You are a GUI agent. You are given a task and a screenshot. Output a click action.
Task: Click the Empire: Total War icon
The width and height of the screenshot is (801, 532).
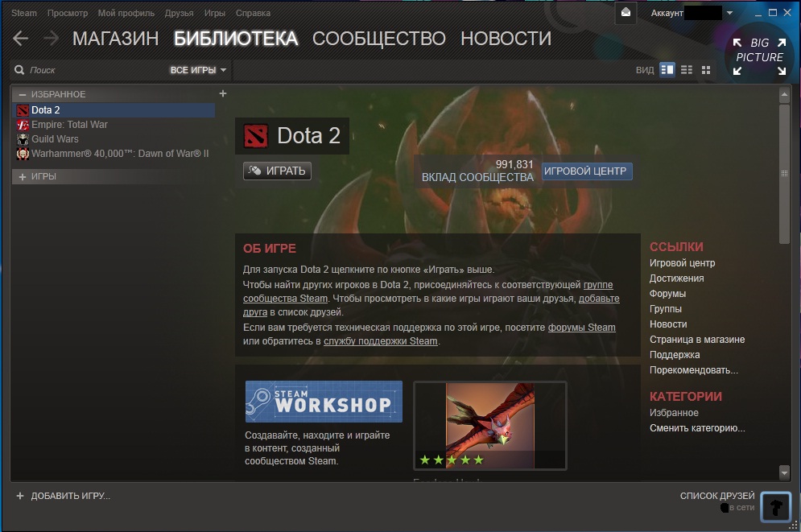(23, 125)
